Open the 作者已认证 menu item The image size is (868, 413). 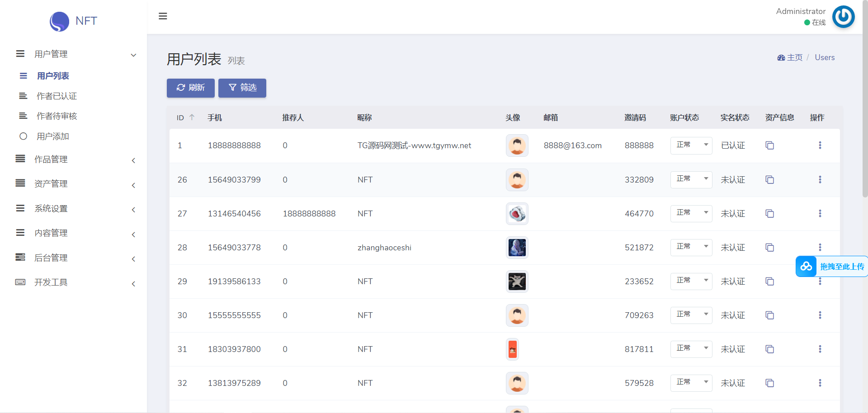pyautogui.click(x=57, y=96)
